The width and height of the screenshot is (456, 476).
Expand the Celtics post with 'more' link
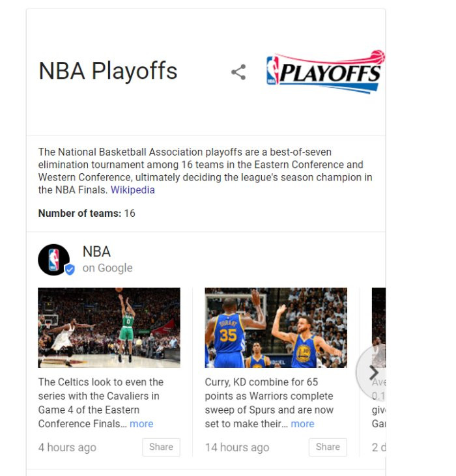coord(141,423)
